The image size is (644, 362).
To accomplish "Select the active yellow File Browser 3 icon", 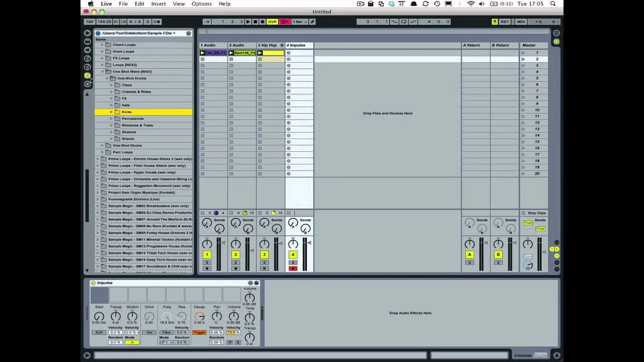I will pyautogui.click(x=88, y=75).
